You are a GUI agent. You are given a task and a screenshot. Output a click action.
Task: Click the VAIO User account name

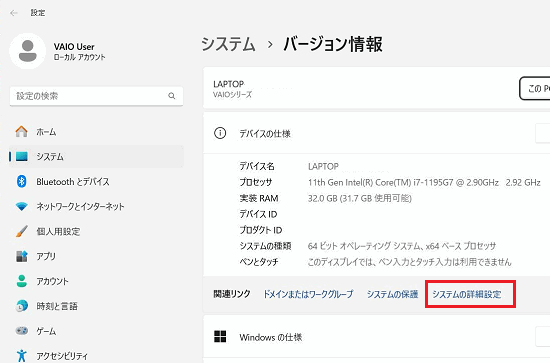(x=74, y=47)
